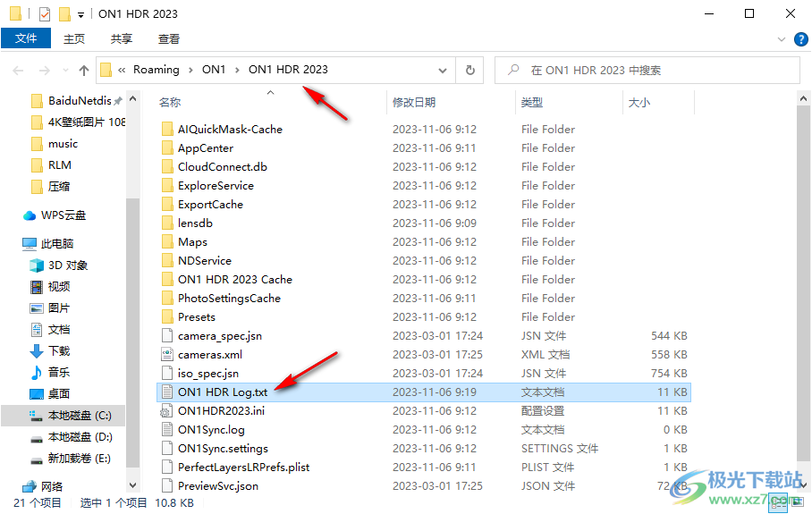Select the ON1HDR2023.ini file icon
Image resolution: width=812 pixels, height=514 pixels.
pos(166,411)
